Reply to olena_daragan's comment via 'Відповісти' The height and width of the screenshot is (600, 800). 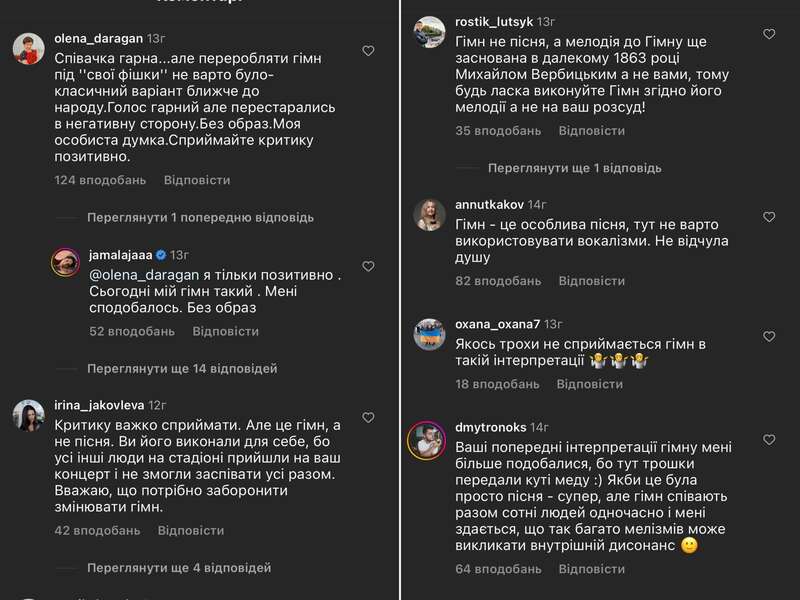click(x=198, y=180)
